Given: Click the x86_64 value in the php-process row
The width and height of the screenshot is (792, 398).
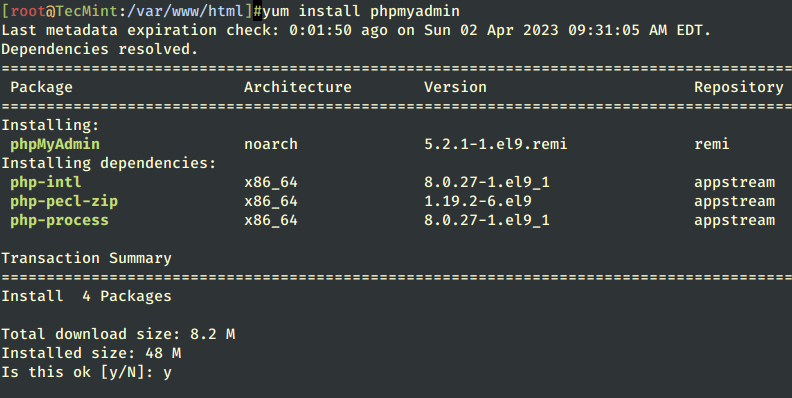Looking at the screenshot, I should 271,221.
